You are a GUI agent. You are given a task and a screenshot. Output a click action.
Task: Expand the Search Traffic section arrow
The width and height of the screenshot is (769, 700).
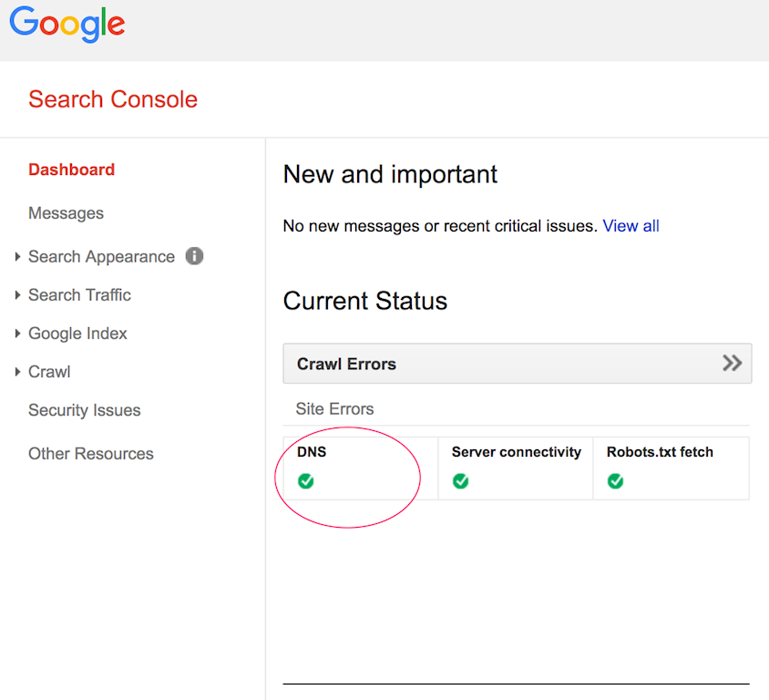18,295
